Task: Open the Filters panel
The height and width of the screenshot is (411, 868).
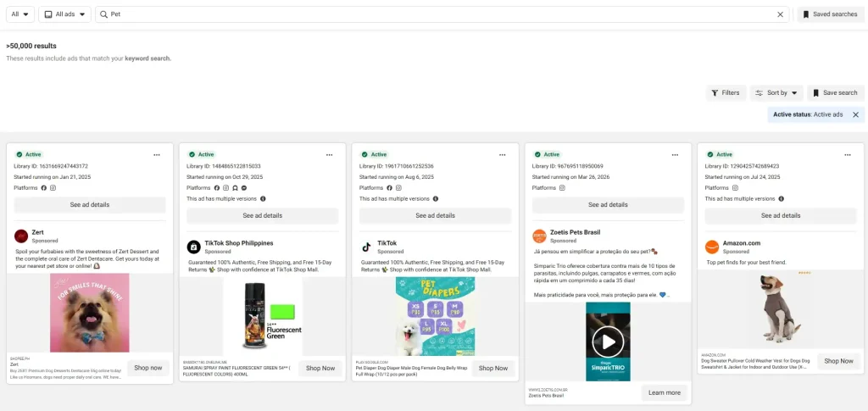Action: [726, 93]
